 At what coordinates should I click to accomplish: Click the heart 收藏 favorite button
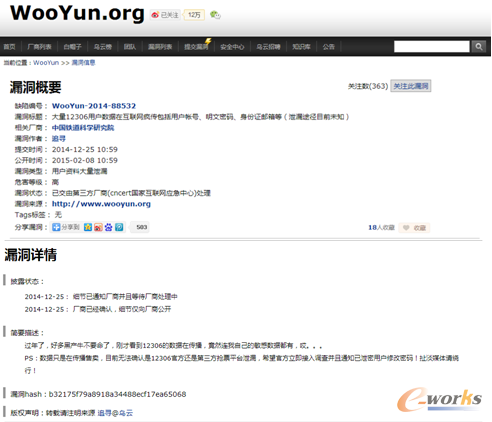click(414, 228)
